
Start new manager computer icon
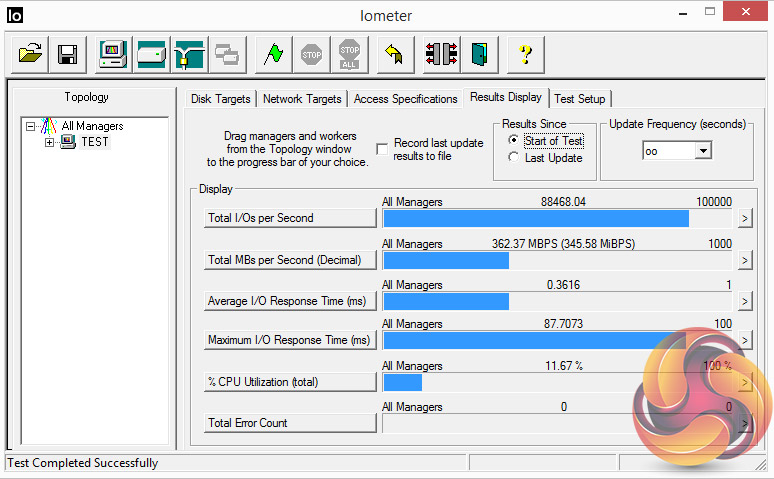(113, 54)
